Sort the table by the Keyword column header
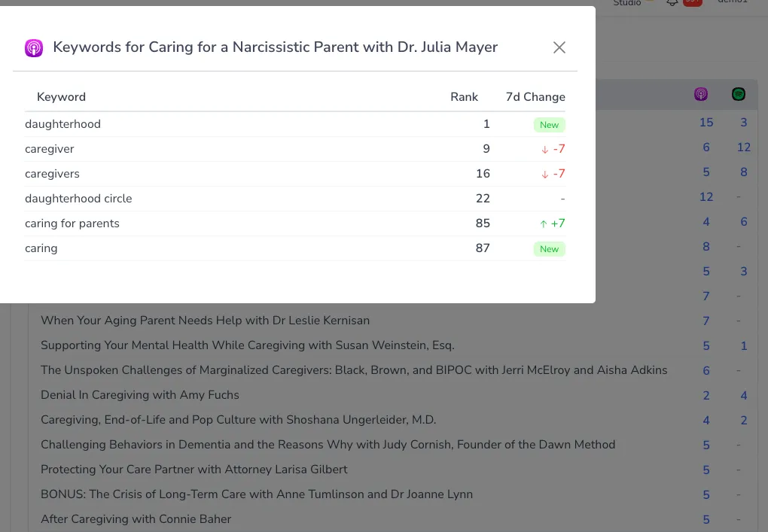Screen dimensions: 768x532 click(x=61, y=96)
